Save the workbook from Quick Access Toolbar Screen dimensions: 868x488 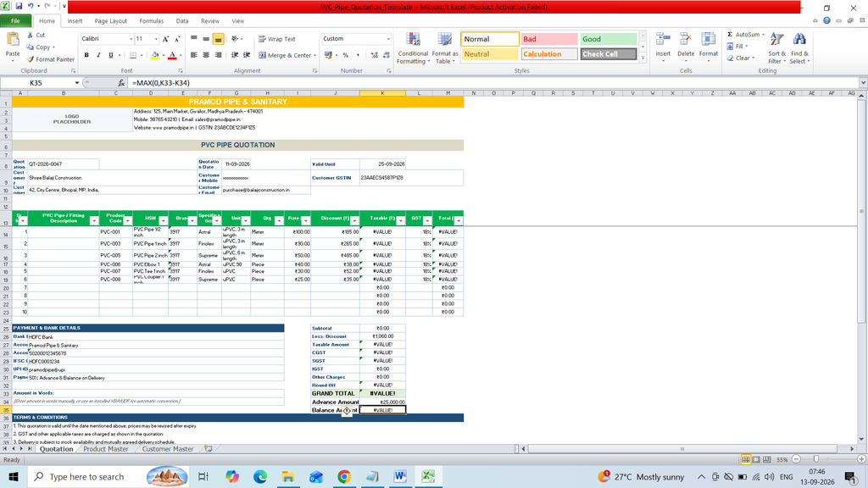tap(19, 7)
